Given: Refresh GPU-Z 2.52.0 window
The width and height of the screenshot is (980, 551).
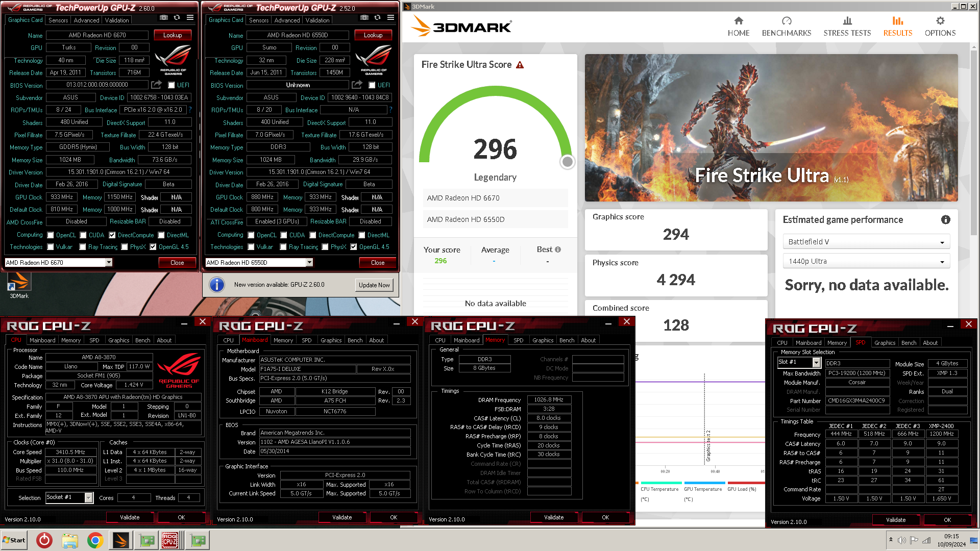Looking at the screenshot, I should click(x=377, y=17).
